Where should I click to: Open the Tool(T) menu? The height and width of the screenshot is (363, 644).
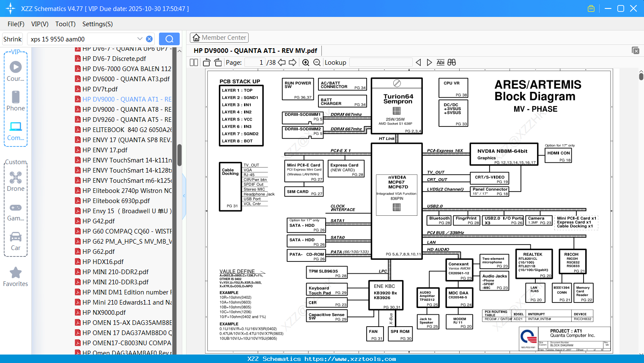pos(66,24)
